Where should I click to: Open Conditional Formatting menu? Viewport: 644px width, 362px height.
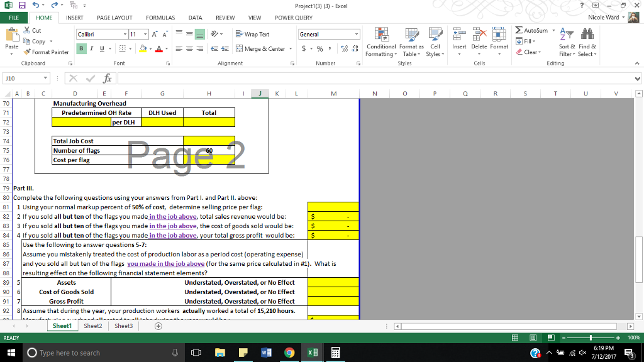click(x=380, y=42)
